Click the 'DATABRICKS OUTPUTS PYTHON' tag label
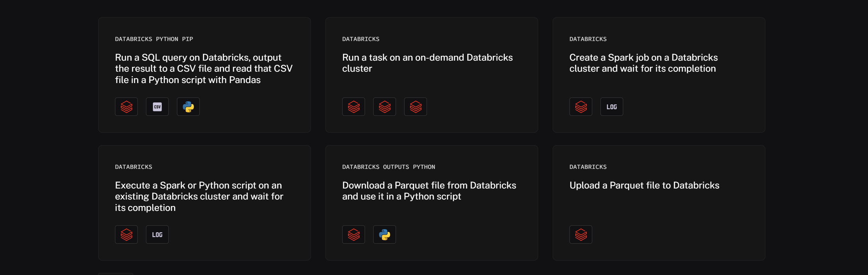The width and height of the screenshot is (868, 275). (x=388, y=167)
